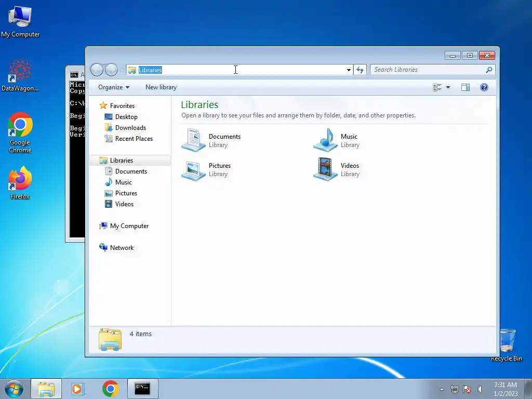Expand the address bar history dropdown arrow
Viewport: 532px width, 399px height.
[349, 70]
